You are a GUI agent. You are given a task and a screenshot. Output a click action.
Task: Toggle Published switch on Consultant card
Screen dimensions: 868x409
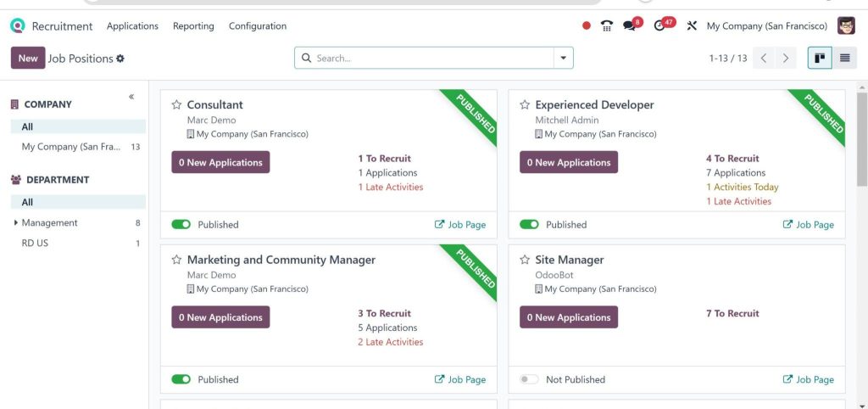181,225
